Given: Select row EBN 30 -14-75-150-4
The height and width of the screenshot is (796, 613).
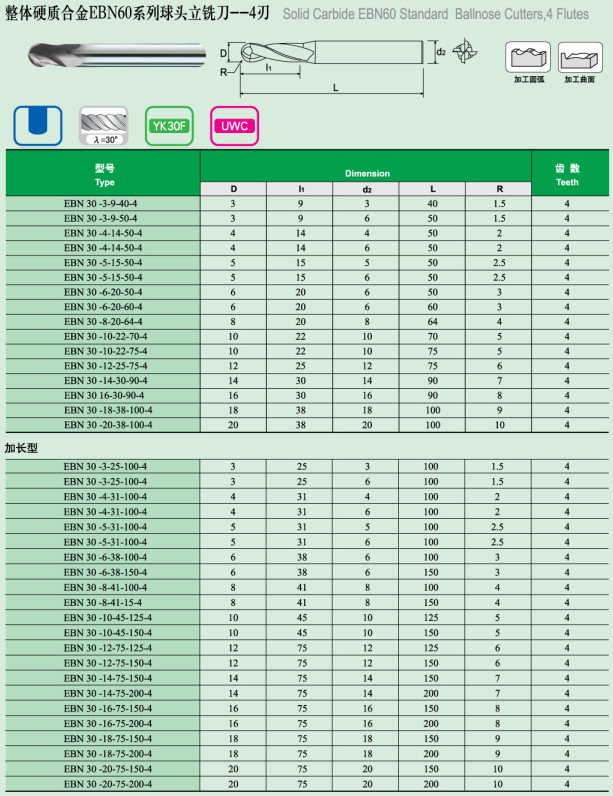Looking at the screenshot, I should click(x=307, y=678).
